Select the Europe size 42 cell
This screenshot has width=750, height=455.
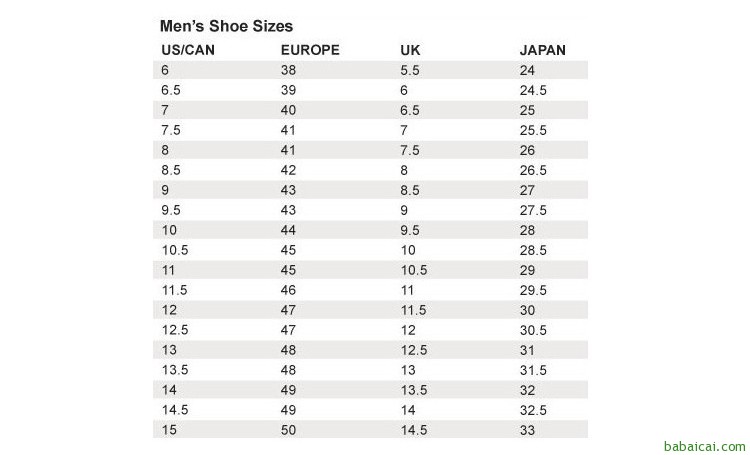289,170
